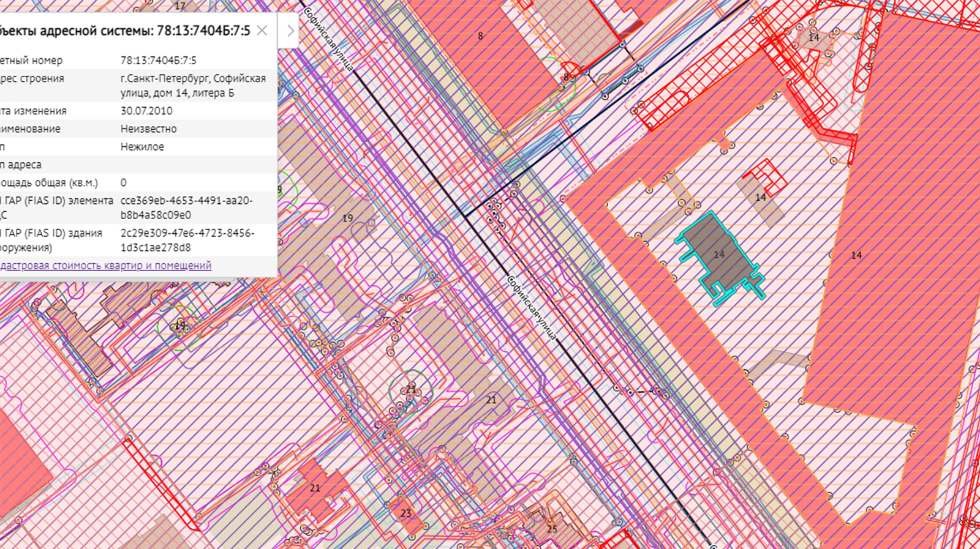
Task: Click the address value Софийская улица, дом 14
Action: (193, 86)
